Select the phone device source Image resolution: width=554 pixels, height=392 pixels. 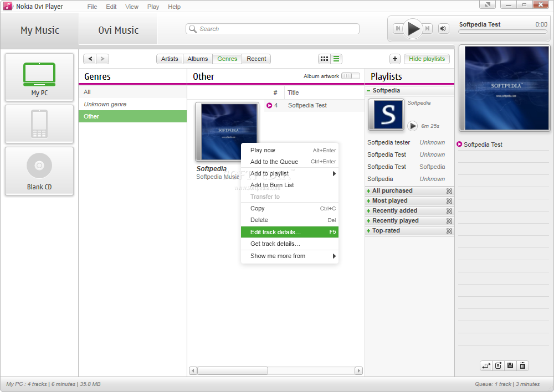tap(39, 124)
